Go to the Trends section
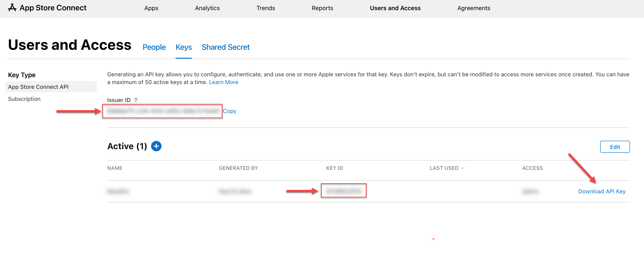Screen dimensions: 644x272 tap(265, 8)
